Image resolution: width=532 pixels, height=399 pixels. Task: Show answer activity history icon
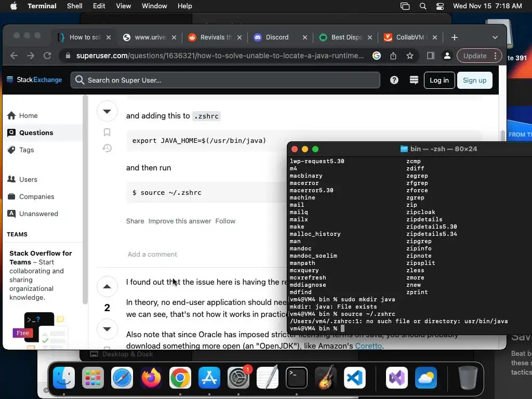click(107, 148)
